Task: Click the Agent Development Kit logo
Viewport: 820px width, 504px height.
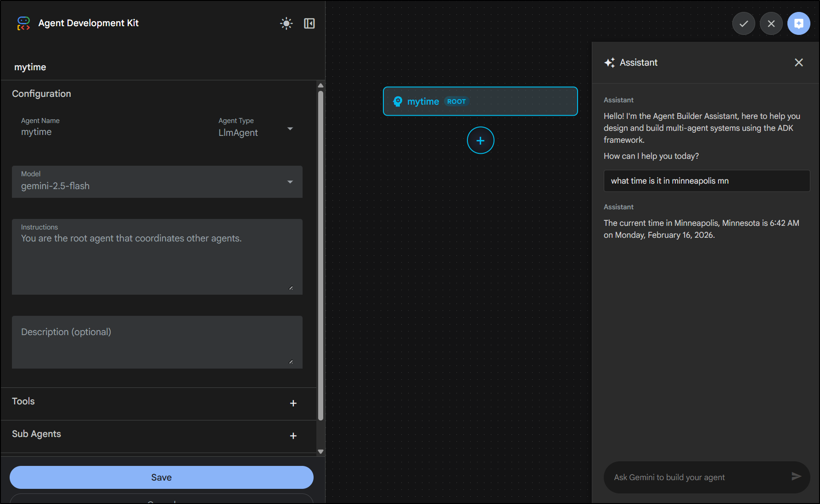Action: pyautogui.click(x=23, y=23)
